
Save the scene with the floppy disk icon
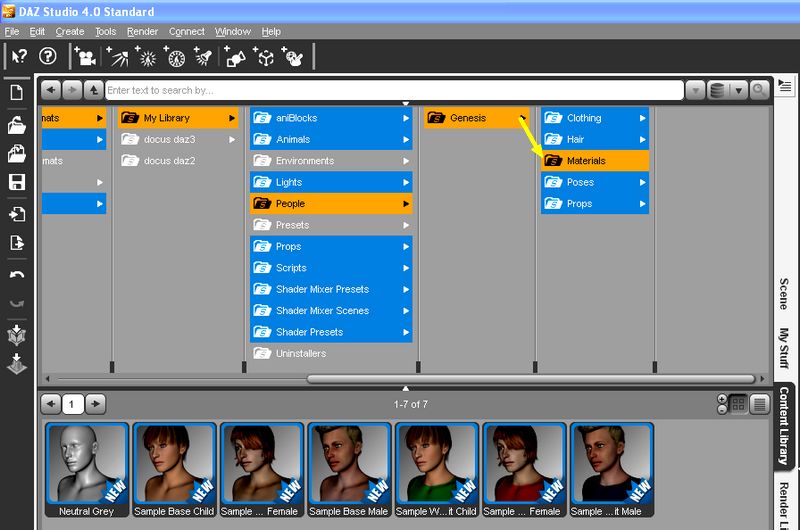[x=17, y=182]
